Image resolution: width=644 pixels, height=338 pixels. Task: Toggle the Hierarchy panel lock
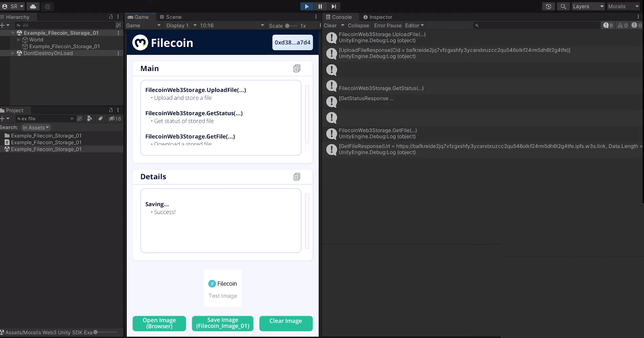(111, 17)
